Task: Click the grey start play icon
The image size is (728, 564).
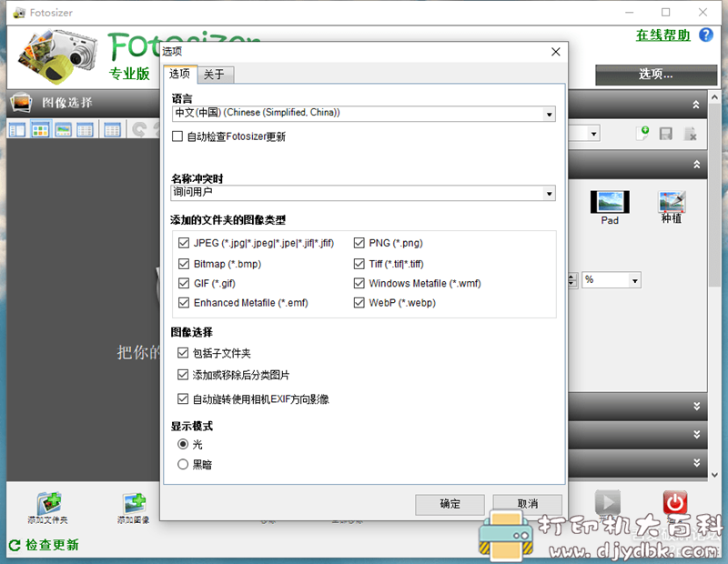Action: click(x=607, y=502)
